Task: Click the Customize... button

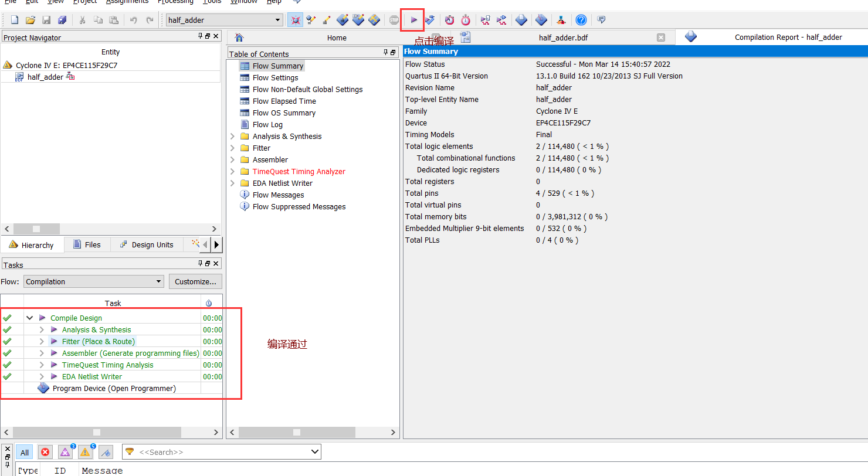Action: 195,281
